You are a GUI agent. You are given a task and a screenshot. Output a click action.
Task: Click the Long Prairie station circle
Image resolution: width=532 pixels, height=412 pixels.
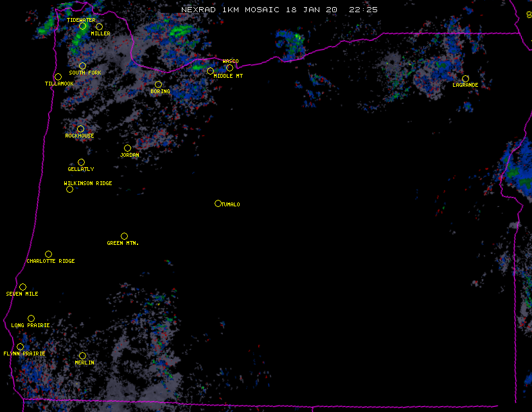coord(31,319)
